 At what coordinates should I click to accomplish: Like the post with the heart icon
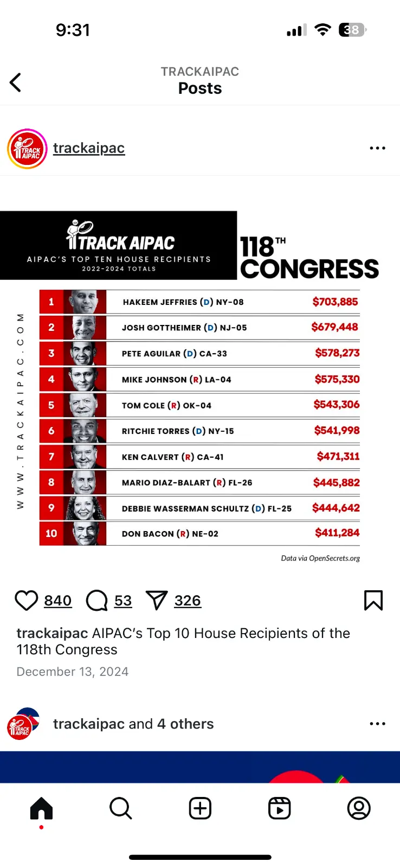pyautogui.click(x=26, y=601)
